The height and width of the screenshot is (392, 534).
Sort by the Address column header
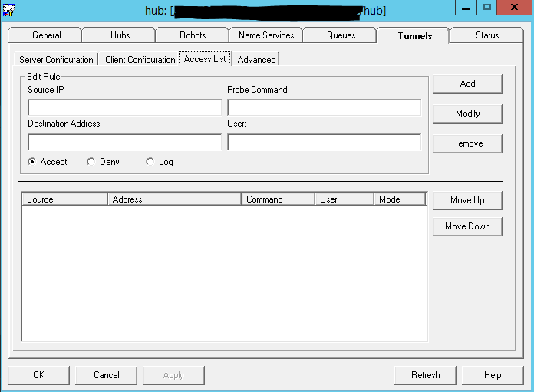[x=174, y=199]
